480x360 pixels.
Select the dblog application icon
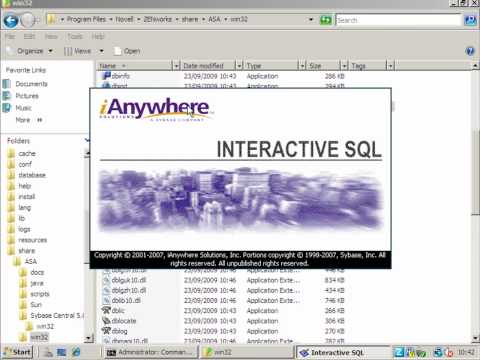pos(106,331)
